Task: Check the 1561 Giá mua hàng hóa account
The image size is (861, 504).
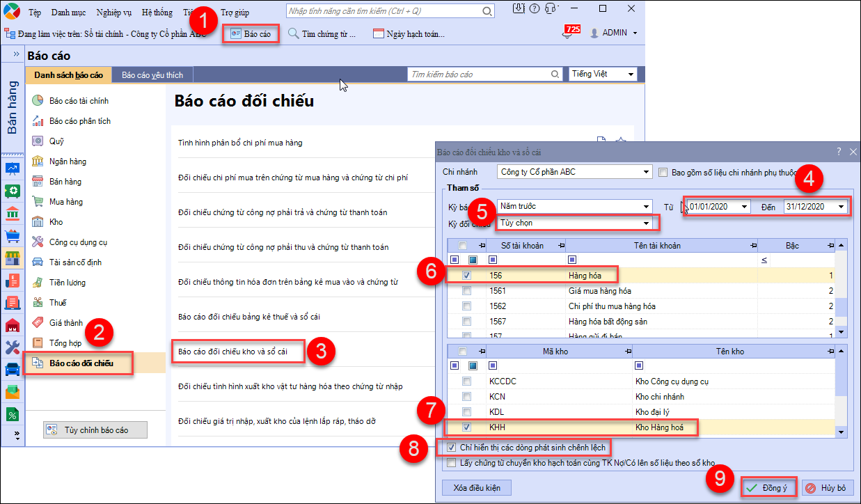Action: click(x=466, y=291)
